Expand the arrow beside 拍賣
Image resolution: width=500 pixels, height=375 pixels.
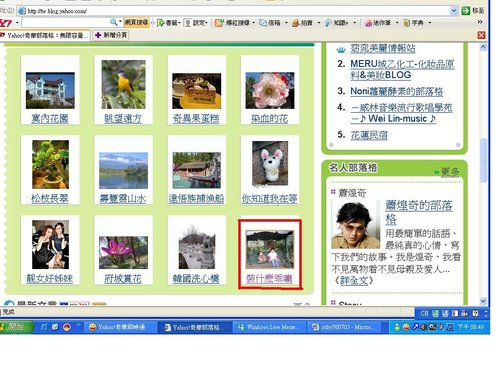(x=319, y=23)
